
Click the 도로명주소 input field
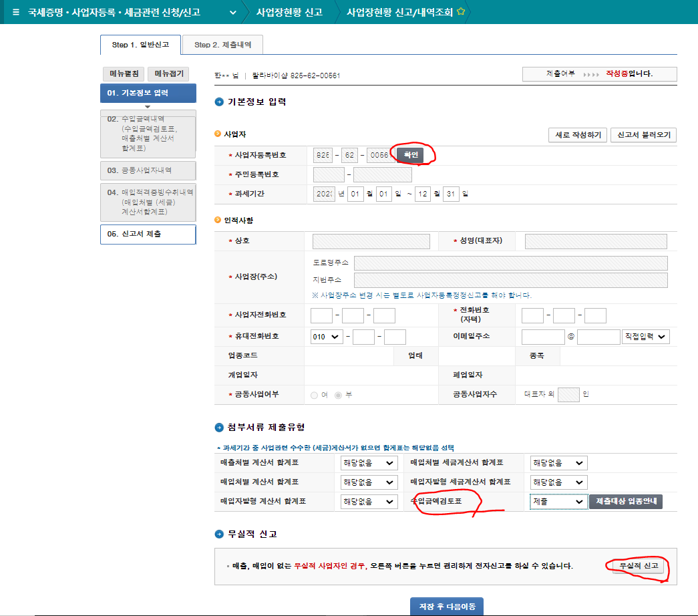pos(510,263)
